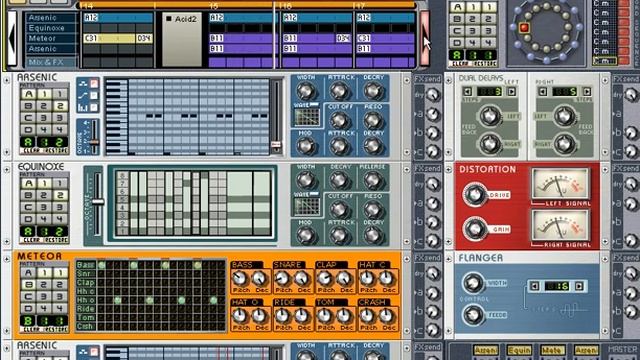This screenshot has width=640, height=360.
Task: Open the Equin mixer channel tab
Action: point(519,350)
